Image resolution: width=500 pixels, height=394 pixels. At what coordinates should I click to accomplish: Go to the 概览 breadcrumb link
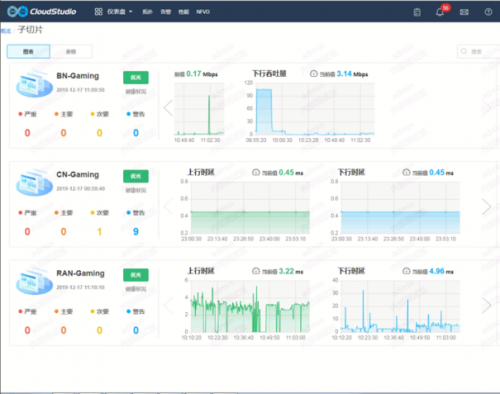pos(6,31)
